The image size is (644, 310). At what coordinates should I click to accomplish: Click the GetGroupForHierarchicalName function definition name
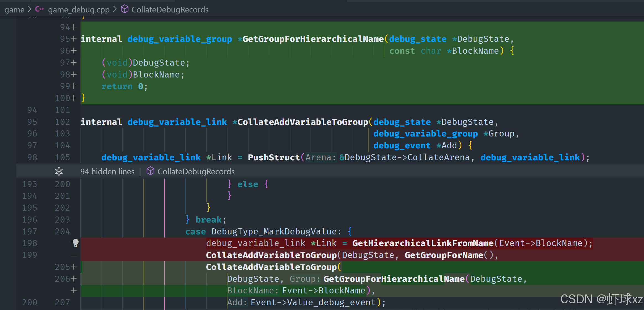click(313, 39)
